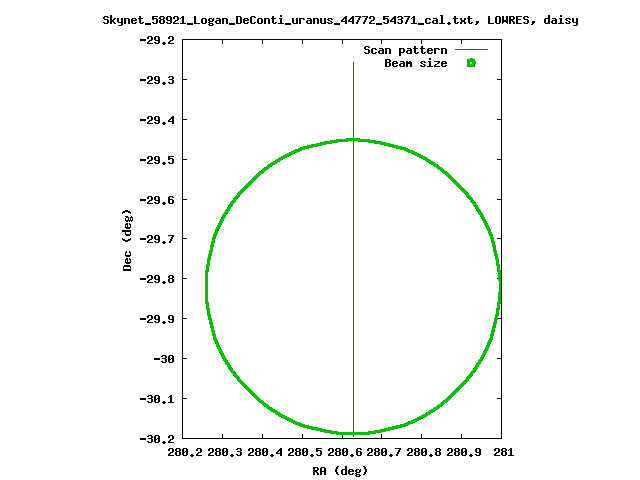
Task: Click the 280.2 x-axis tick label
Action: pyautogui.click(x=185, y=452)
